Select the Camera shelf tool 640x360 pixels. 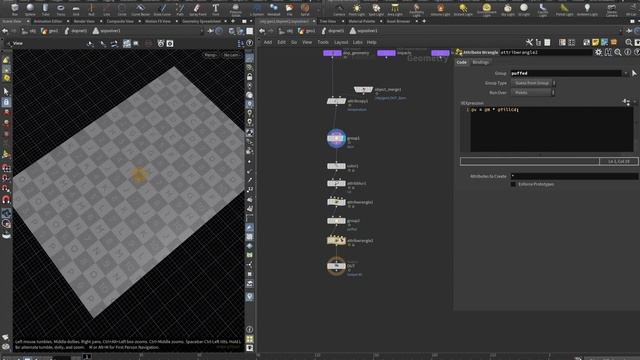coord(339,9)
